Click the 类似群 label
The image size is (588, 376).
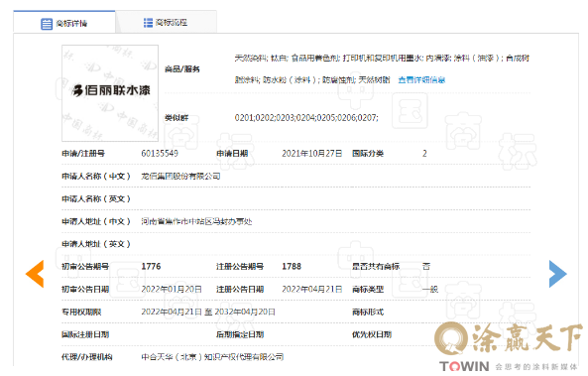[x=176, y=118]
